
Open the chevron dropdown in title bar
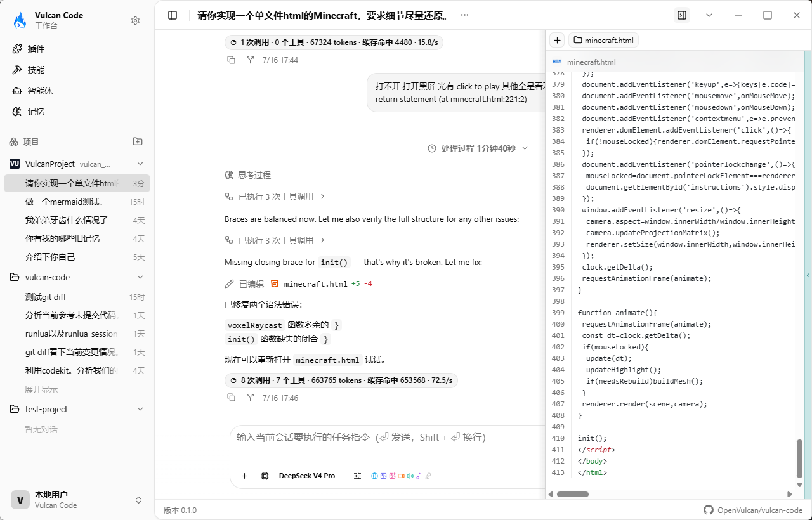click(709, 15)
